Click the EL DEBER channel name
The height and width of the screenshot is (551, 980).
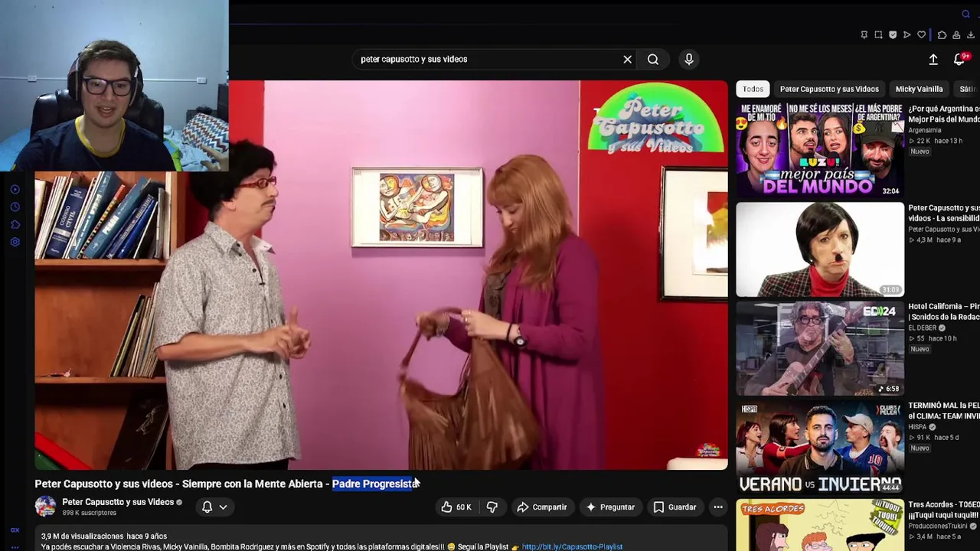tap(923, 328)
